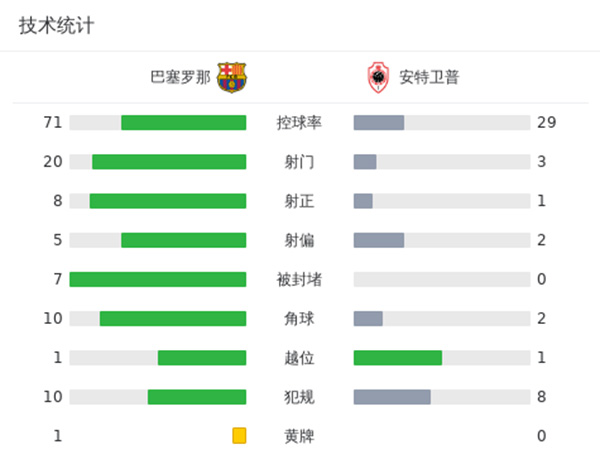Click the 被封堵 stat label
600x459 pixels.
299,279
